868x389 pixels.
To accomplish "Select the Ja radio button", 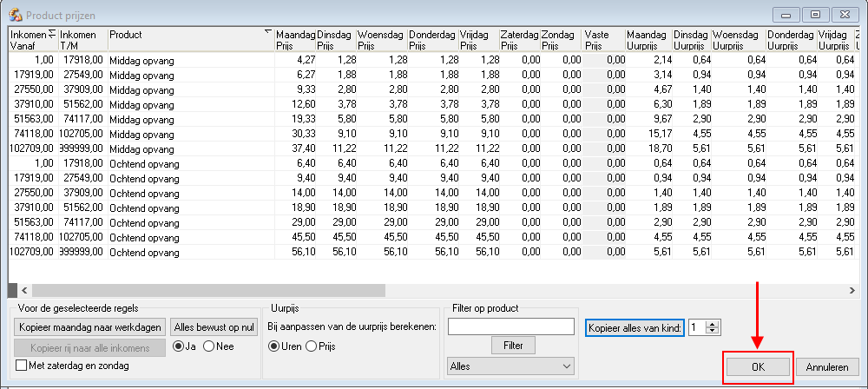I will [179, 347].
